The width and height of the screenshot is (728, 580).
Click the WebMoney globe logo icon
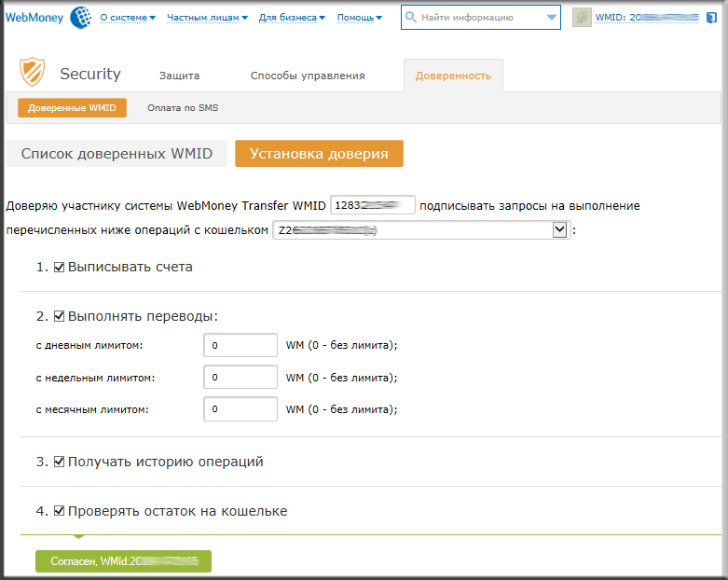tap(81, 18)
